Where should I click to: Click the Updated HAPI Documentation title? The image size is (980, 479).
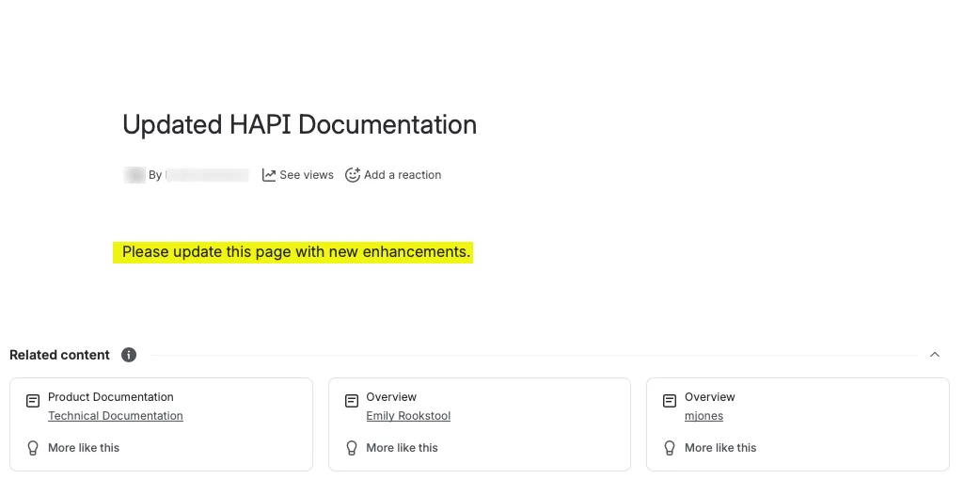299,124
